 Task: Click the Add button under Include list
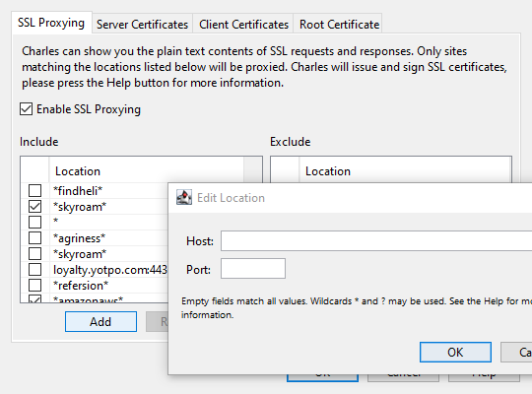pos(100,321)
